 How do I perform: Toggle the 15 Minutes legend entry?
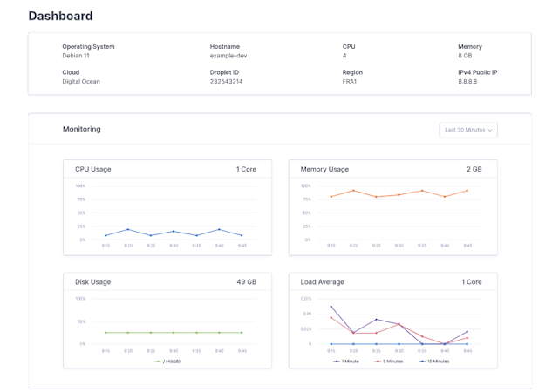[432, 361]
